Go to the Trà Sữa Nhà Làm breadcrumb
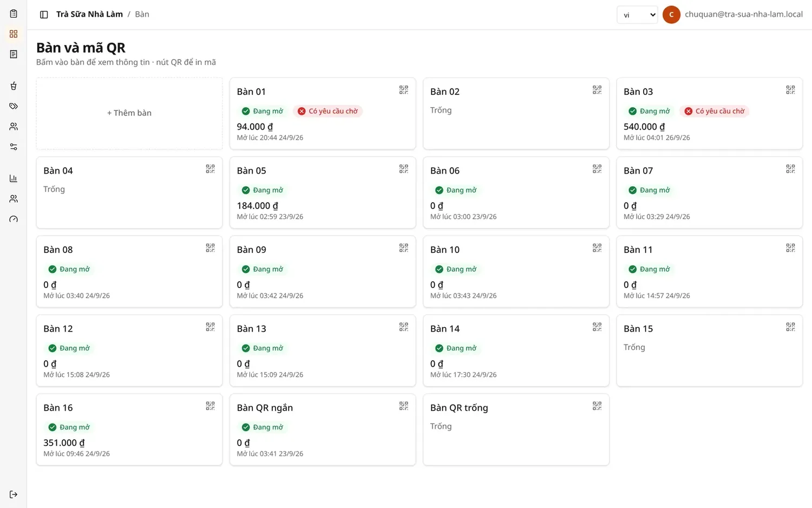Image resolution: width=812 pixels, height=508 pixels. [x=89, y=14]
